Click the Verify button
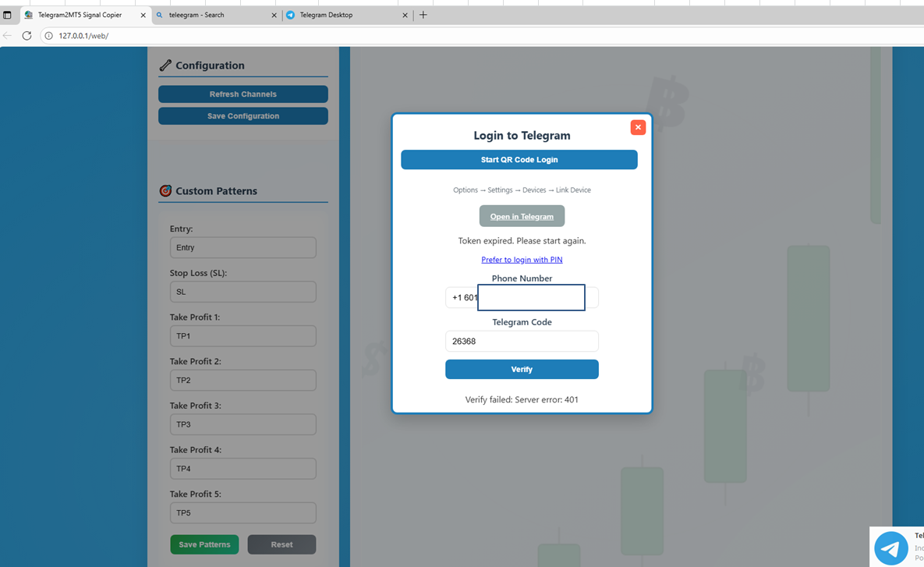 click(522, 370)
